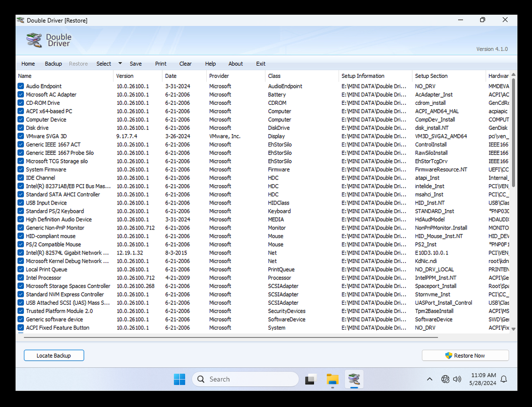
Task: Go to Home in toolbar
Action: coord(28,64)
